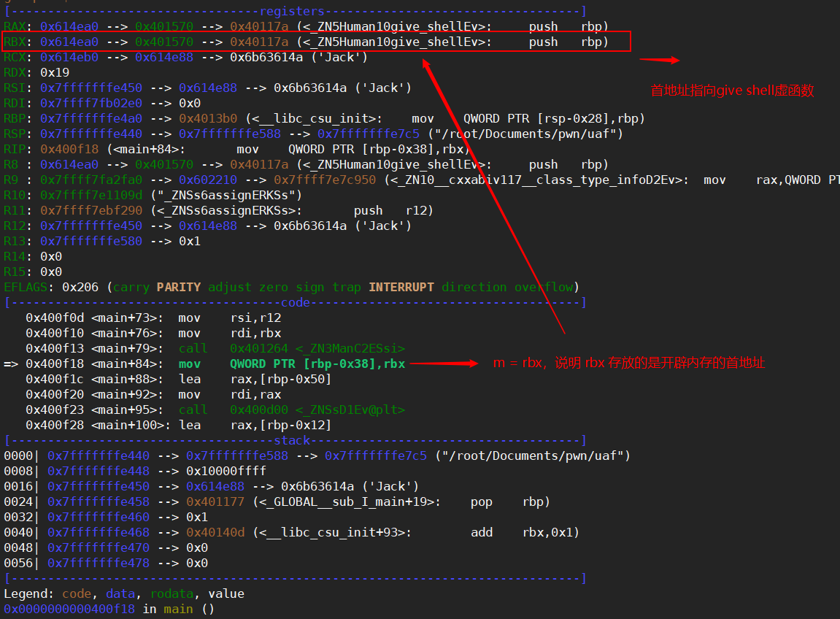This screenshot has width=840, height=619.
Task: Click code address 0x400f1c main+88
Action: 55,380
